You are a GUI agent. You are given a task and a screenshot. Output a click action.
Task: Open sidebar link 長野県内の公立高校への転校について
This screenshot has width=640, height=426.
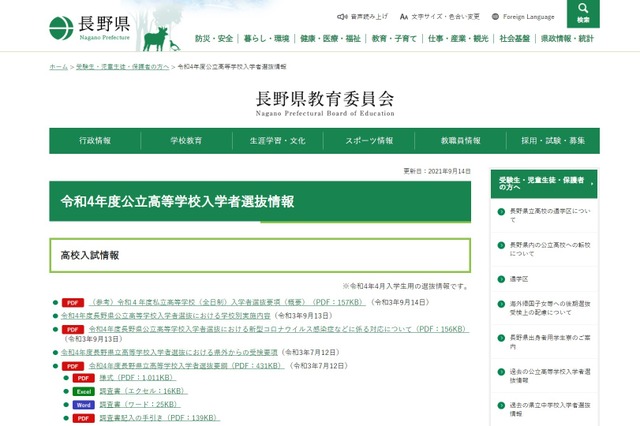pyautogui.click(x=550, y=249)
